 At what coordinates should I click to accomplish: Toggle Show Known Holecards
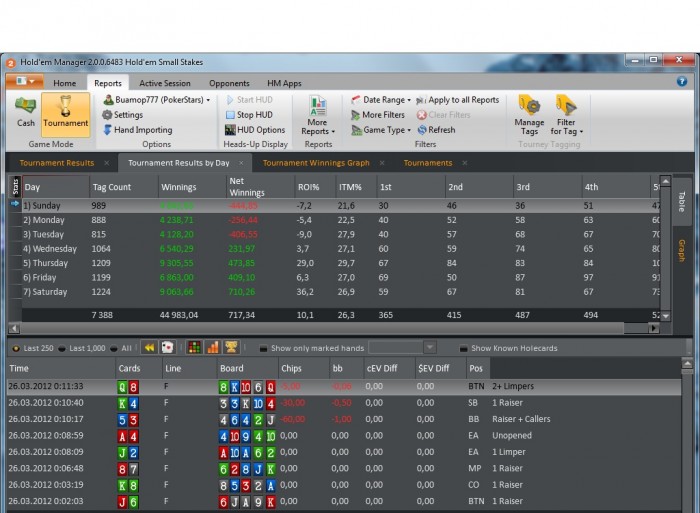(508, 348)
